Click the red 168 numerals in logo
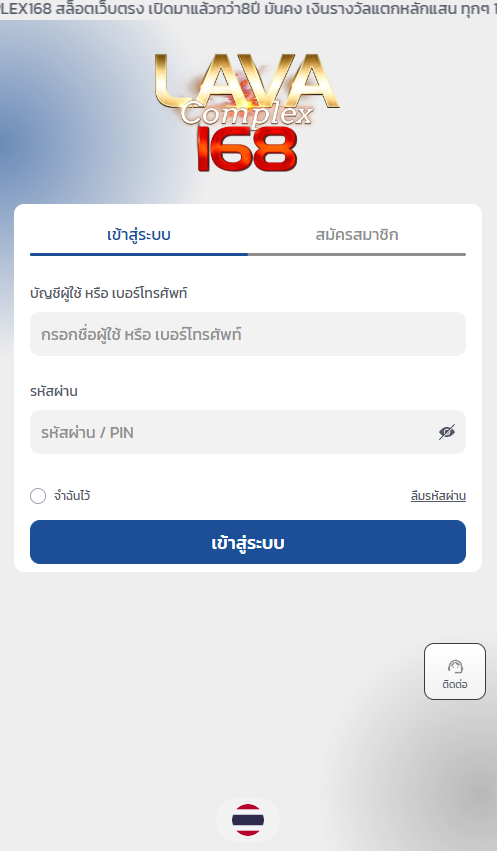The image size is (497, 851). [247, 149]
